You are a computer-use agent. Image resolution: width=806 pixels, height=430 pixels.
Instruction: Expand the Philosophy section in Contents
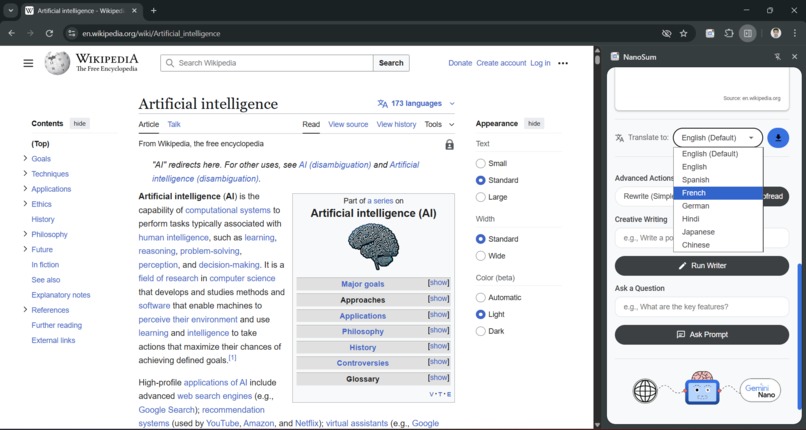click(x=25, y=234)
